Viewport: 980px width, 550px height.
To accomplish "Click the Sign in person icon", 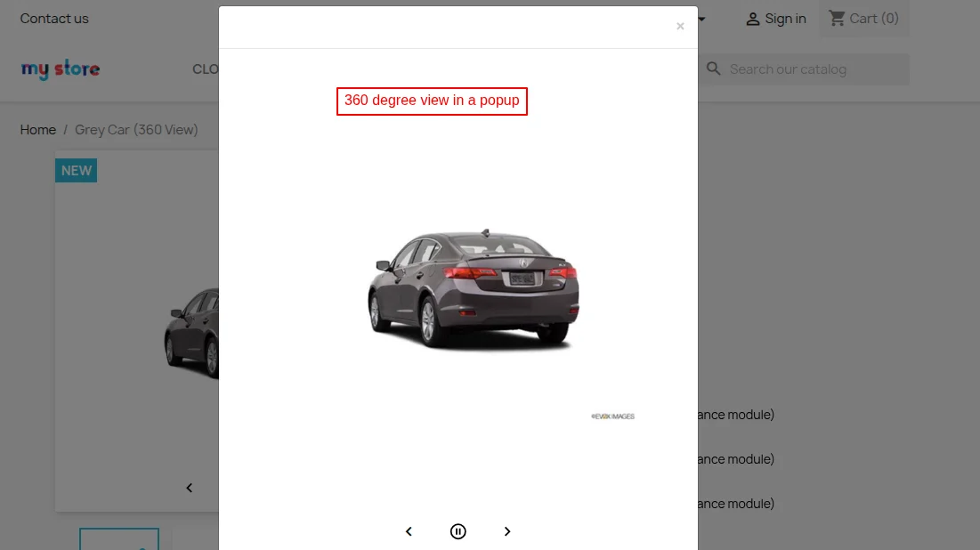I will point(753,18).
